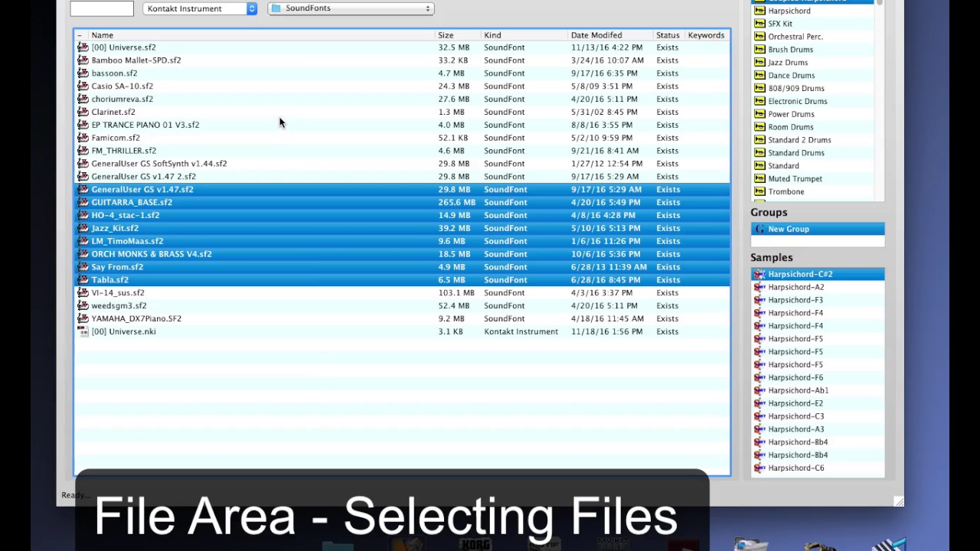The height and width of the screenshot is (551, 980).
Task: Select Room Drums in the instrument list
Action: [813, 127]
